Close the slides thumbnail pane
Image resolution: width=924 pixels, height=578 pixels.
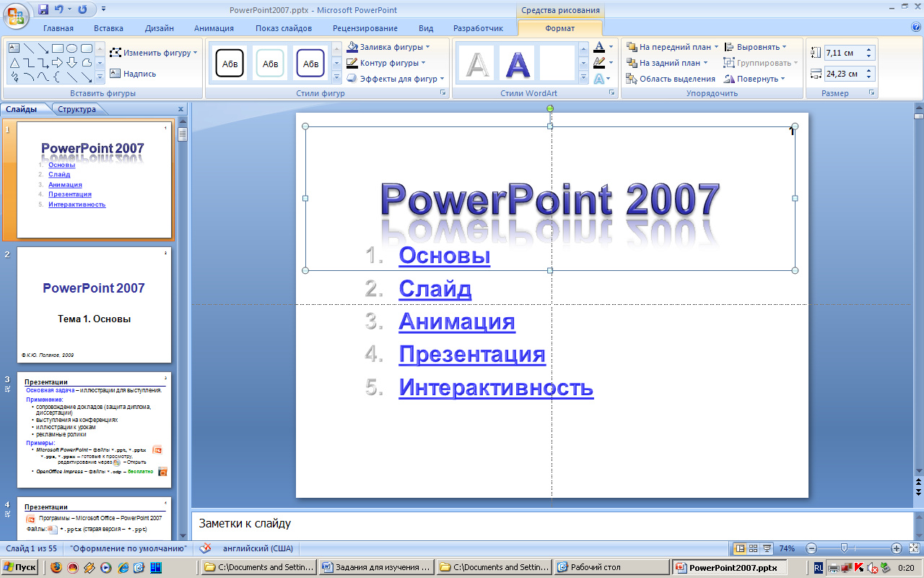point(180,109)
